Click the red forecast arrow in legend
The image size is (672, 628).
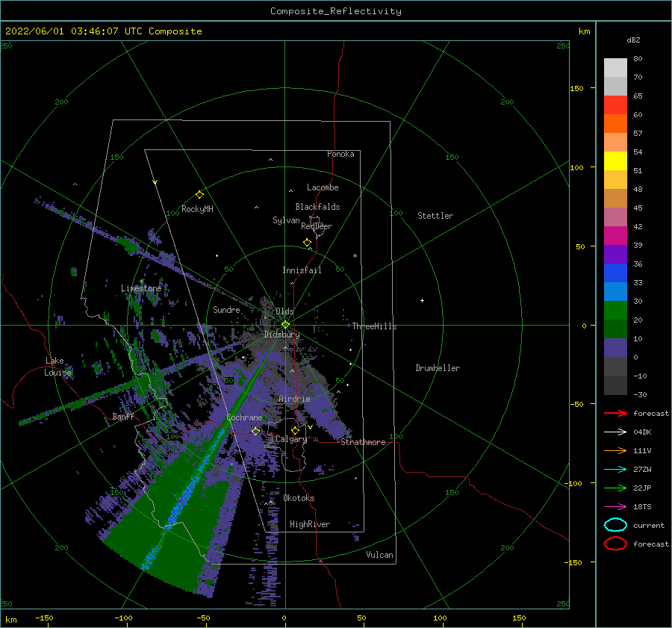click(615, 413)
